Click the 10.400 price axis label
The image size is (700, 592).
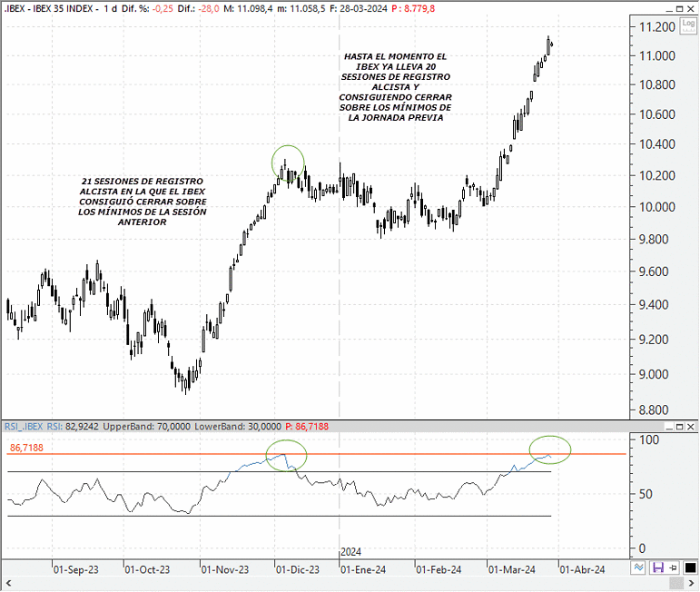[657, 144]
